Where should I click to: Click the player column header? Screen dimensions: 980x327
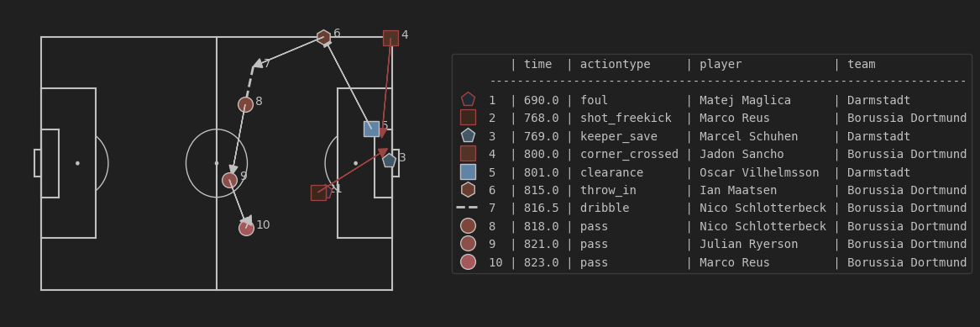coord(721,64)
